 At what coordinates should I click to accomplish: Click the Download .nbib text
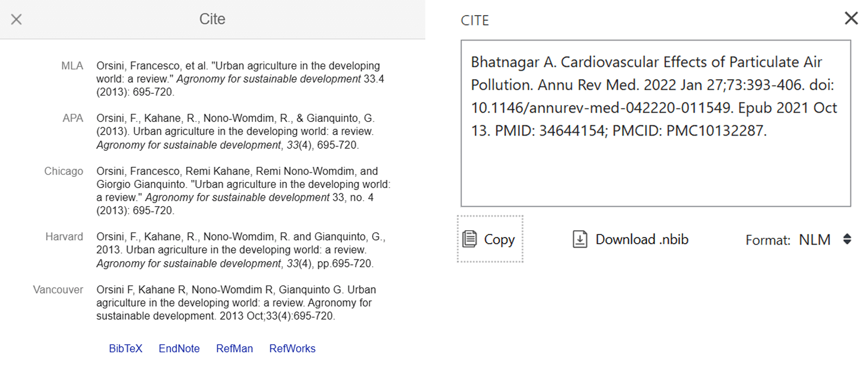point(642,239)
